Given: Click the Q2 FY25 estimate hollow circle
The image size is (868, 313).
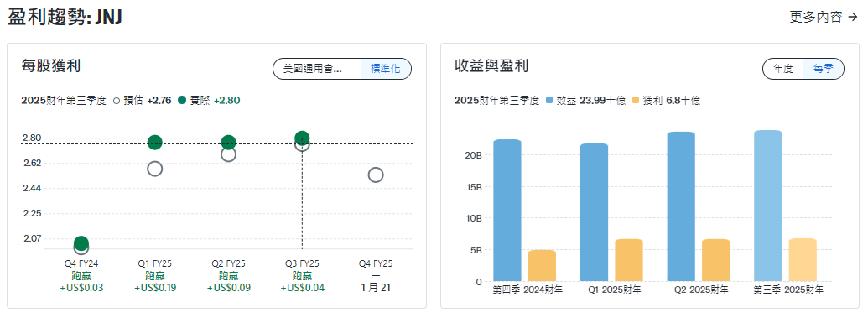Looking at the screenshot, I should (x=228, y=154).
